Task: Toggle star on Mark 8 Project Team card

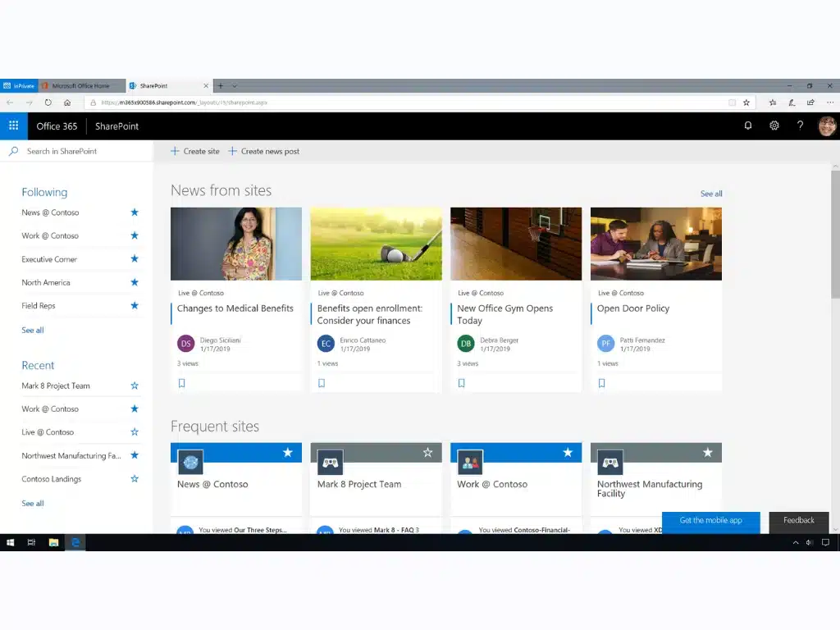Action: 427,453
